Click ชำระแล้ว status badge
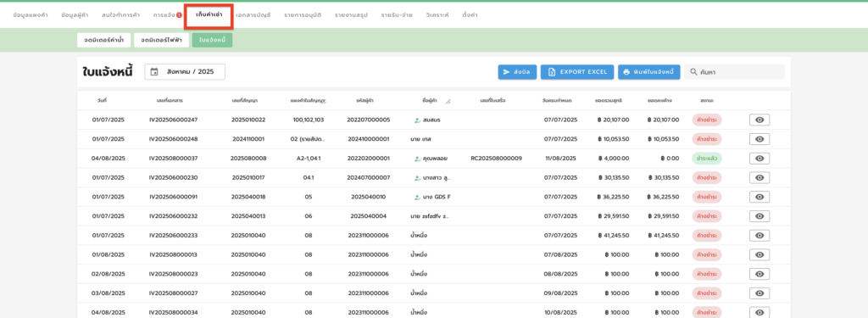Image resolution: width=868 pixels, height=318 pixels. pyautogui.click(x=707, y=159)
